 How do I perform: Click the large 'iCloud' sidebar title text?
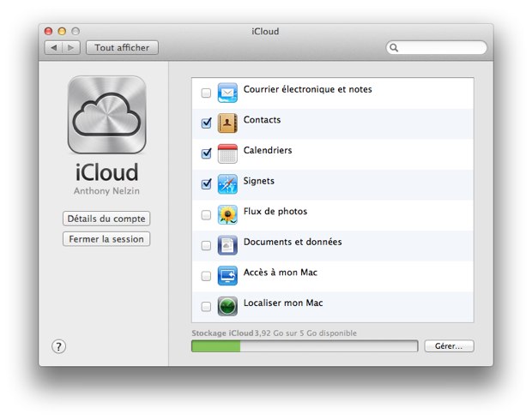click(x=106, y=172)
